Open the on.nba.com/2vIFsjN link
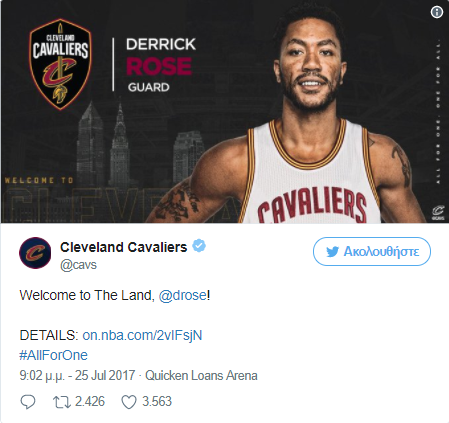The width and height of the screenshot is (449, 423). point(142,335)
